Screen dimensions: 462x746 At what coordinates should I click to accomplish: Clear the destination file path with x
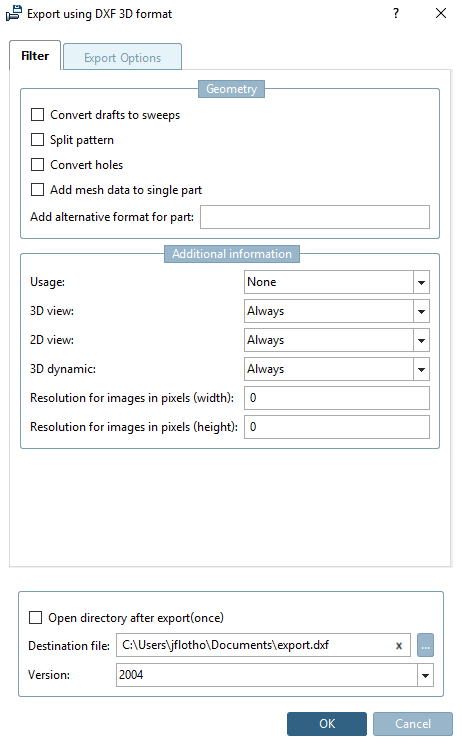399,646
